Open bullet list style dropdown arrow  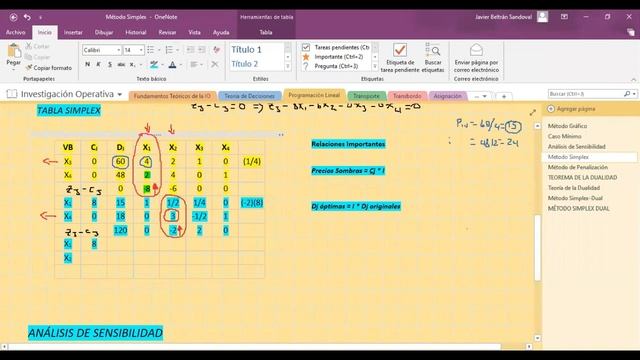[x=159, y=50]
